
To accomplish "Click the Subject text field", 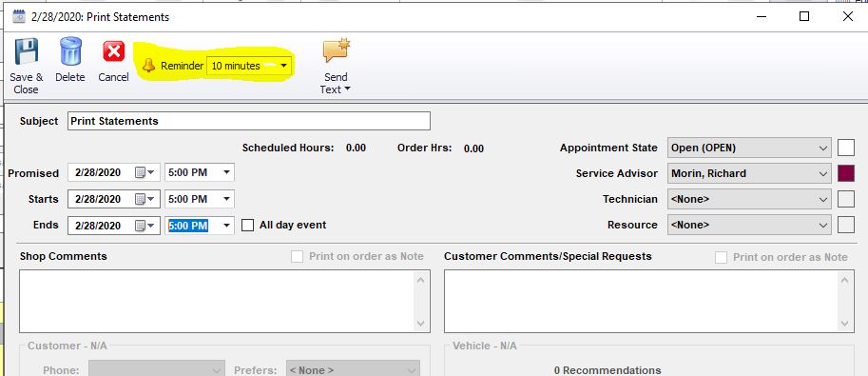I will pos(248,121).
